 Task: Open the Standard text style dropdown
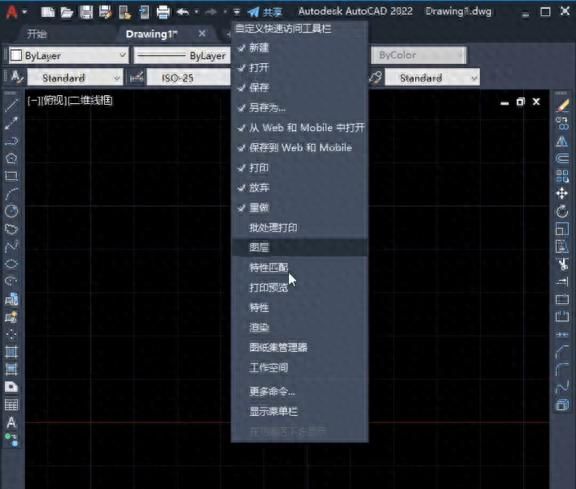pos(75,78)
